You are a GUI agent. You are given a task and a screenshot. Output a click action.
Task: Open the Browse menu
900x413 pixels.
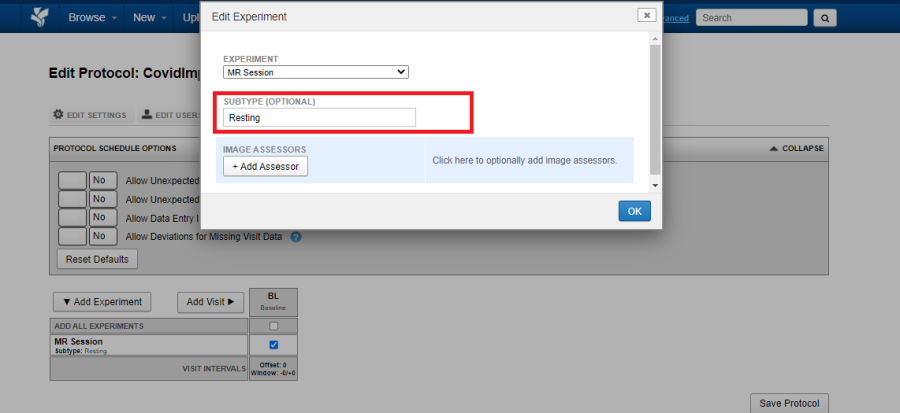coord(91,17)
